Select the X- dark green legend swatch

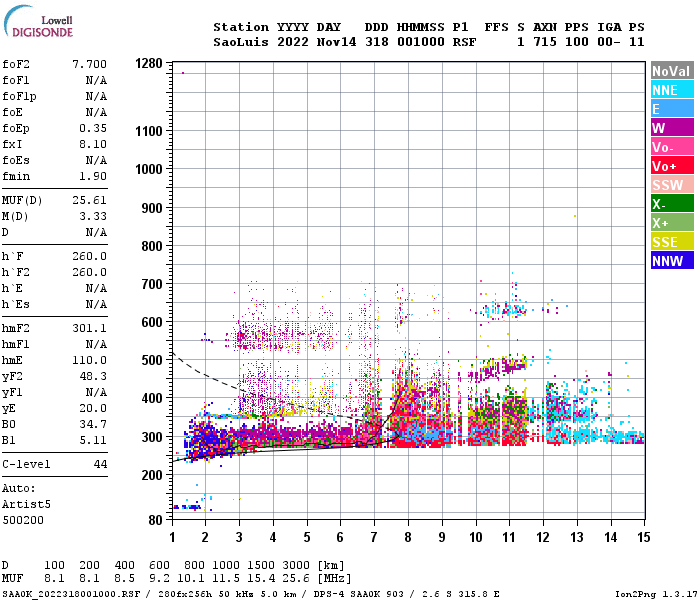[672, 204]
